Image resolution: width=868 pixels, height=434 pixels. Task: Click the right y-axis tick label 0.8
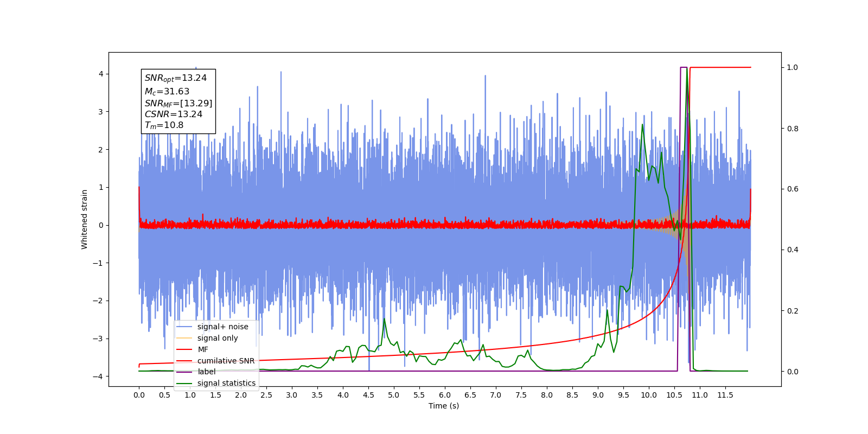click(x=793, y=129)
